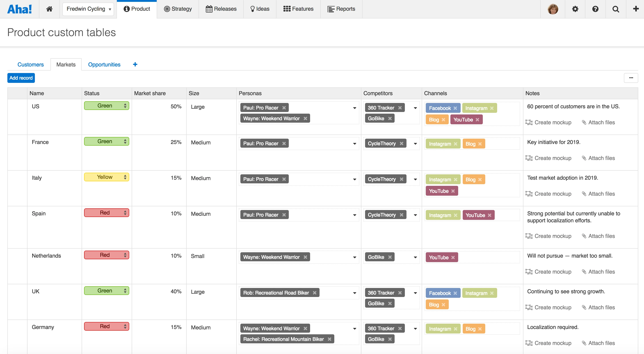This screenshot has width=644, height=354.
Task: Expand the Spain competitors dropdown arrow
Action: pyautogui.click(x=415, y=215)
